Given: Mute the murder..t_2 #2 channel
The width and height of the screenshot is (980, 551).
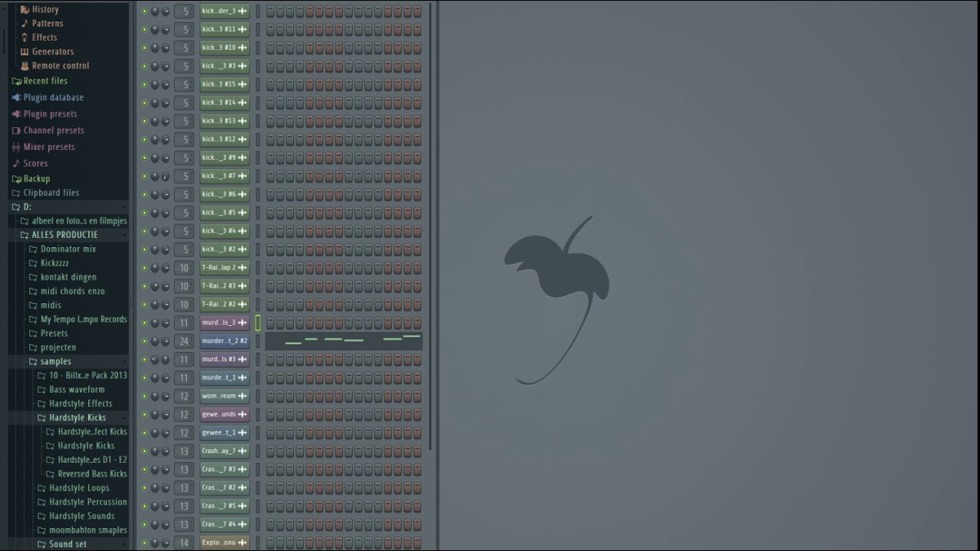Looking at the screenshot, I should 144,341.
